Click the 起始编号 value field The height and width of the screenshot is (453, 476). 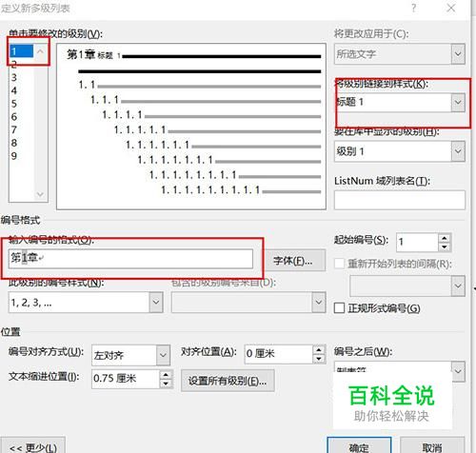(x=418, y=243)
